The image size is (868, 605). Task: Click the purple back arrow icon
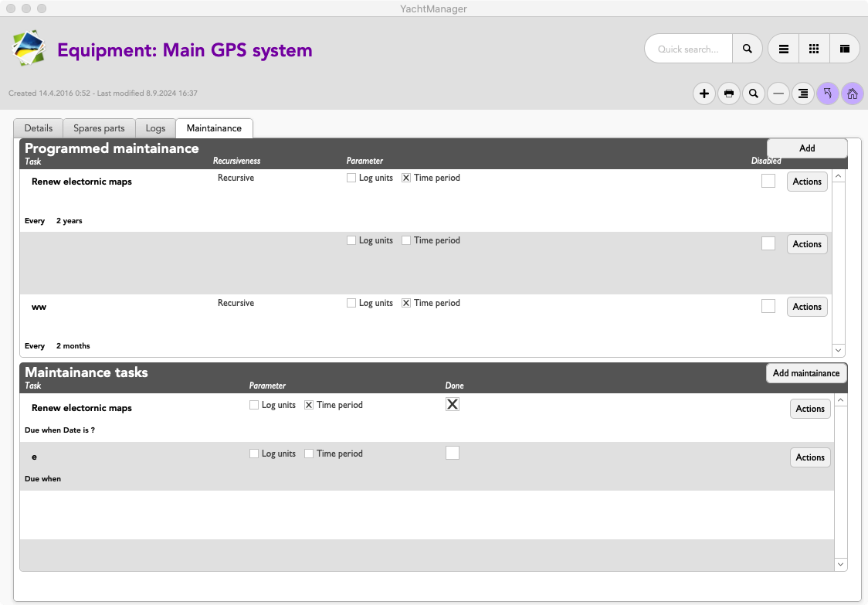[x=827, y=94]
